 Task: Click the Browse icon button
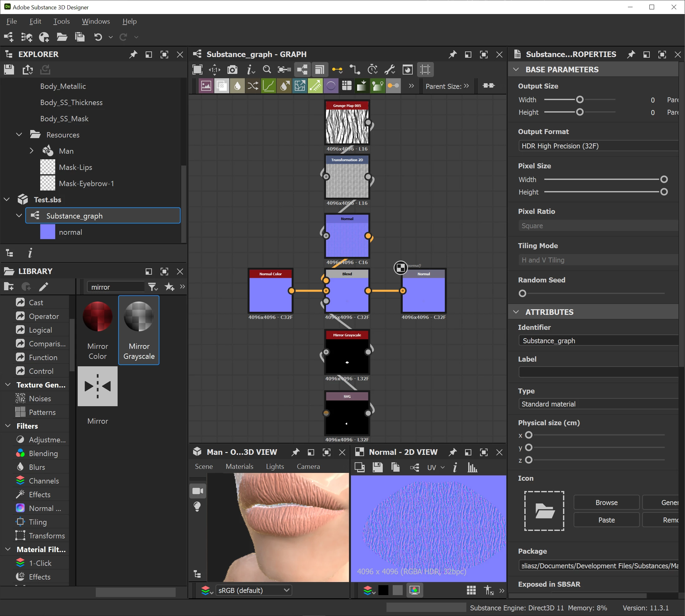[606, 503]
